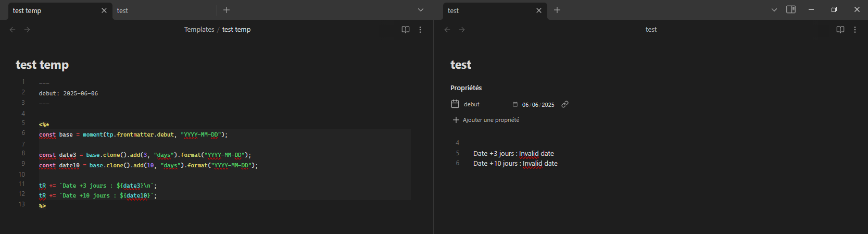Open more options menu for test temp
Viewport: 868px width, 234px height.
[x=420, y=30]
